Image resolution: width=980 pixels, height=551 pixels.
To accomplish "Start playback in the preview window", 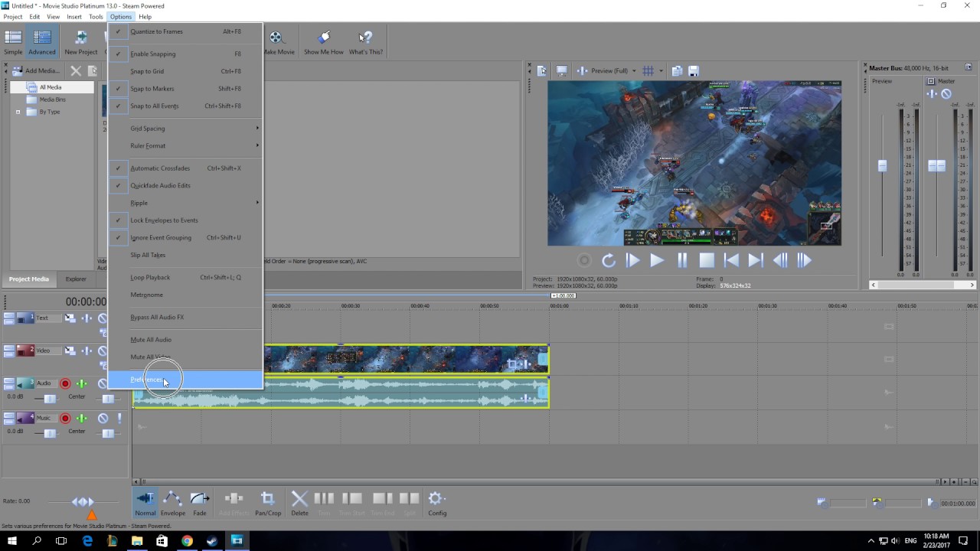I will pos(656,261).
